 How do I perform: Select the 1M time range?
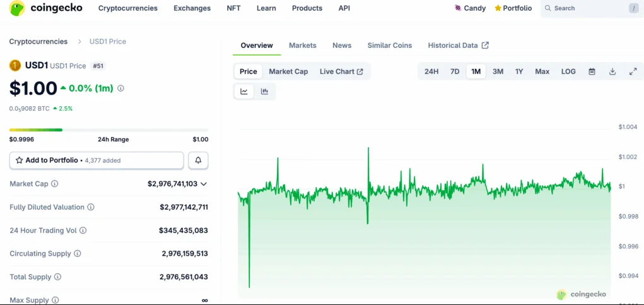pyautogui.click(x=476, y=71)
